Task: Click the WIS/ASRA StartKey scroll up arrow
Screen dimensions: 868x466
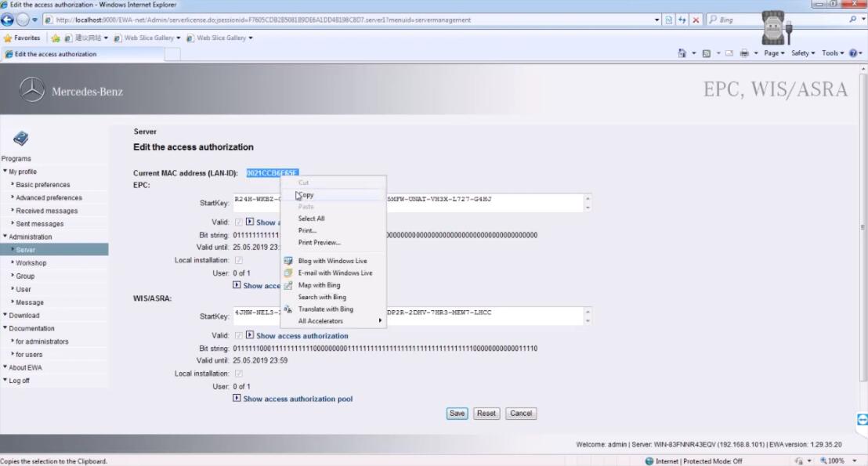Action: [588, 312]
